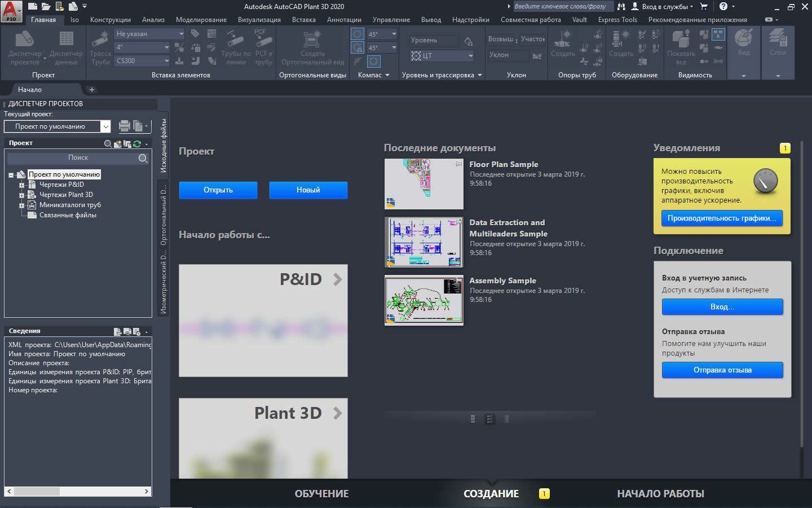Toggle the compass button on the third row
Viewport: 812px width, 508px height.
pyautogui.click(x=374, y=62)
